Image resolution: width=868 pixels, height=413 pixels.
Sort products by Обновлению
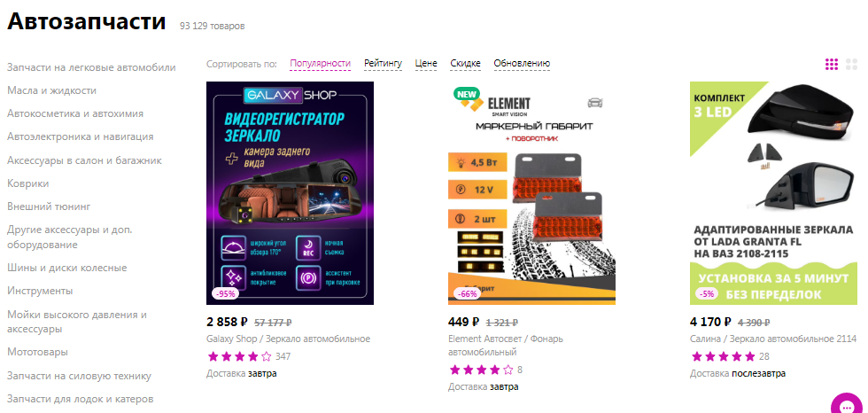(522, 64)
